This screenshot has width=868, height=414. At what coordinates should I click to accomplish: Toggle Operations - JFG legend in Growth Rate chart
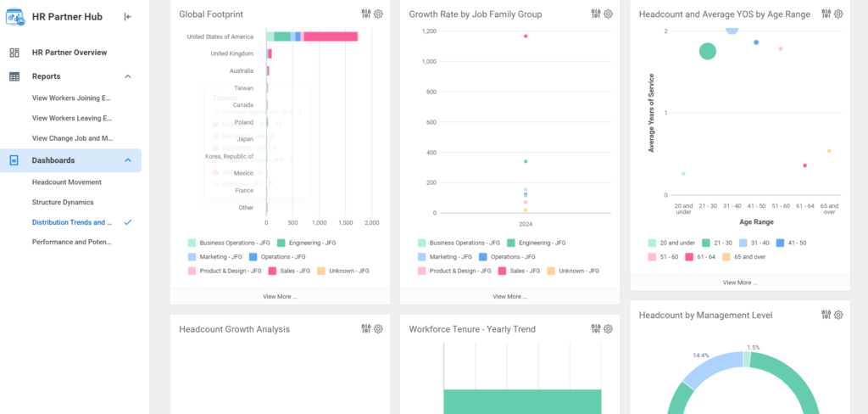507,257
